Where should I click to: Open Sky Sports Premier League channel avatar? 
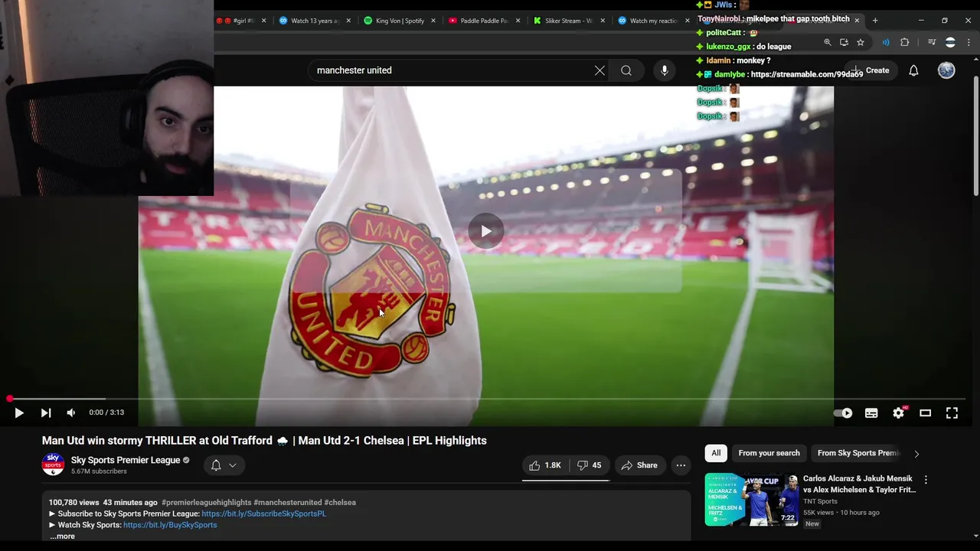(53, 465)
